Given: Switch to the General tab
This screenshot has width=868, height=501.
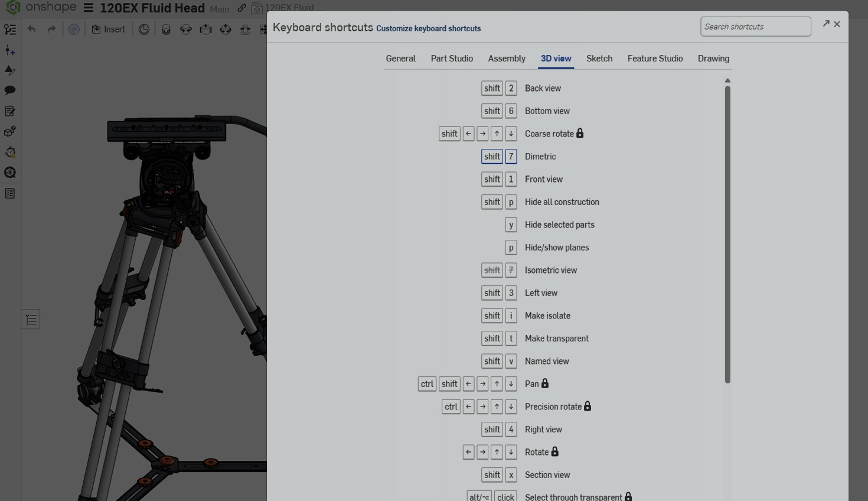Looking at the screenshot, I should click(400, 58).
